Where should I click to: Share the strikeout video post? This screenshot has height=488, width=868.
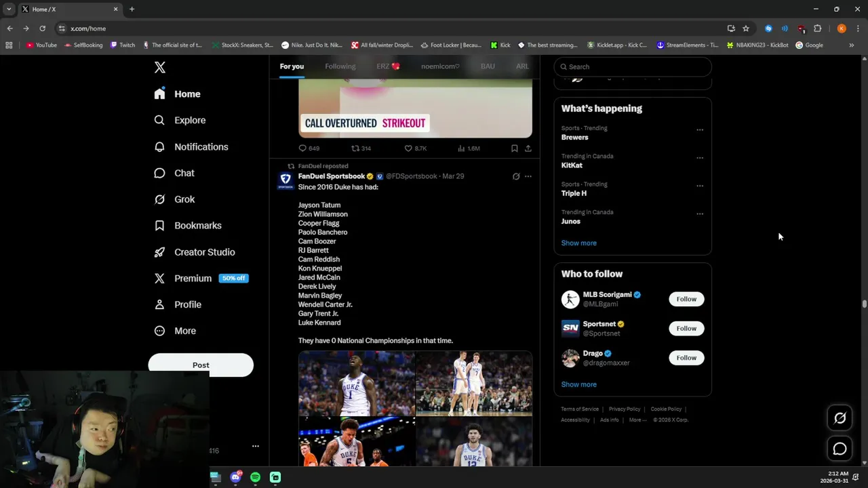(528, 148)
